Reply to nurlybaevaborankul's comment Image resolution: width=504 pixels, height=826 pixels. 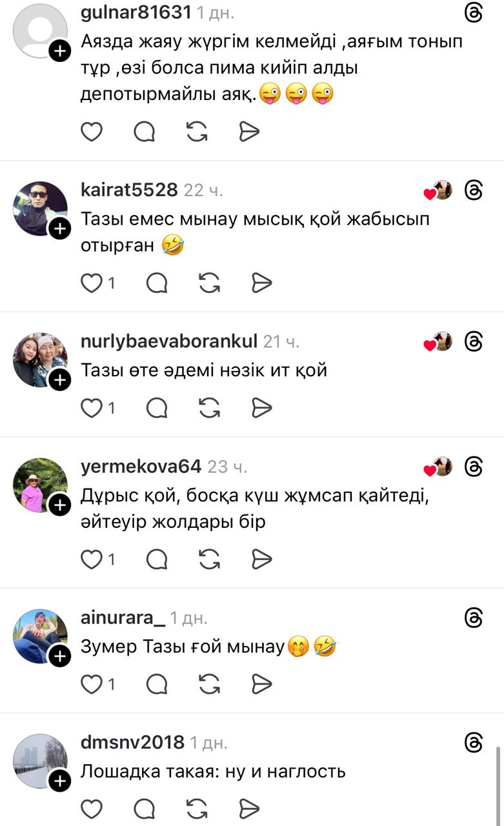click(157, 408)
